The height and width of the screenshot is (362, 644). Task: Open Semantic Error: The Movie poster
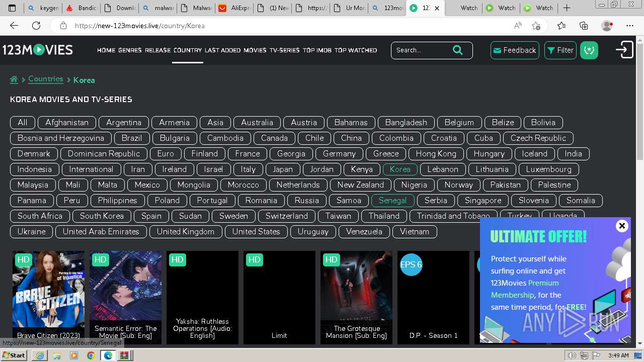point(125,298)
